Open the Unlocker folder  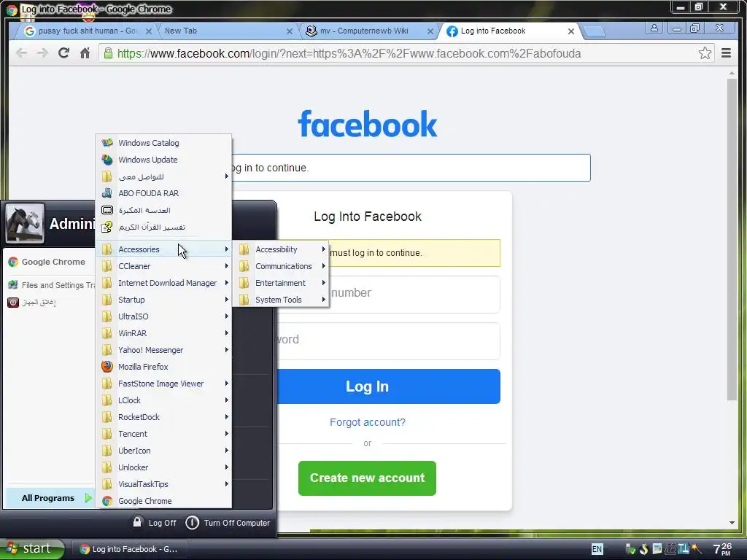[163, 467]
